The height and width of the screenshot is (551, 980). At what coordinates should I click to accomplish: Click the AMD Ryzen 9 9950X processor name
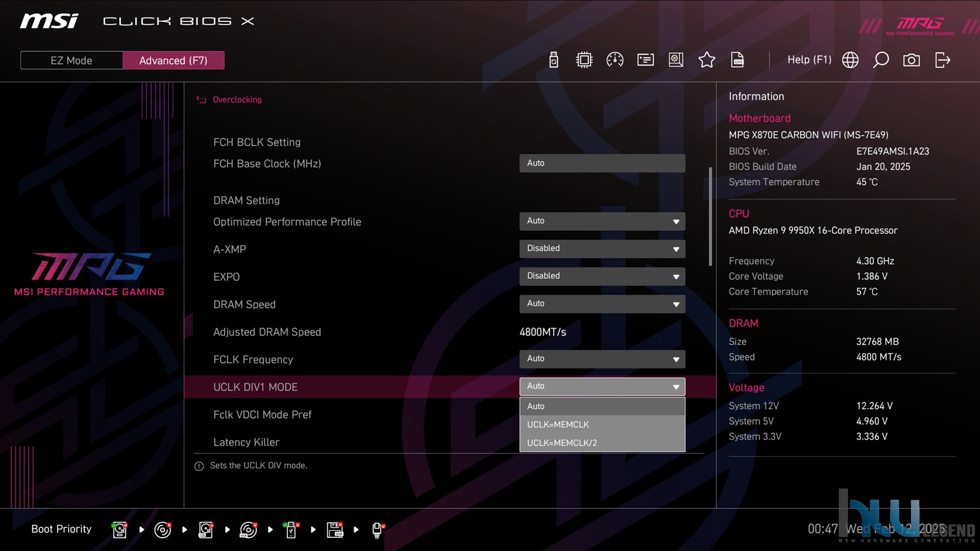pyautogui.click(x=813, y=230)
